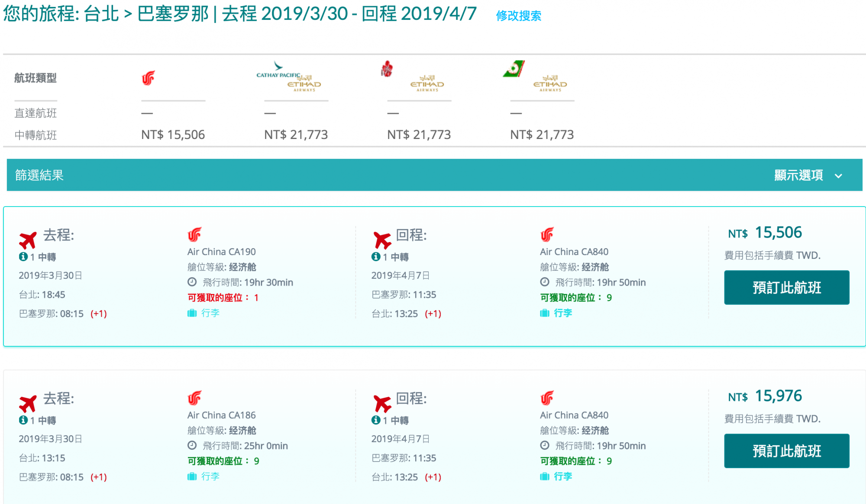Click the EVA Air Etihad logo column
866x504 pixels.
pyautogui.click(x=536, y=77)
